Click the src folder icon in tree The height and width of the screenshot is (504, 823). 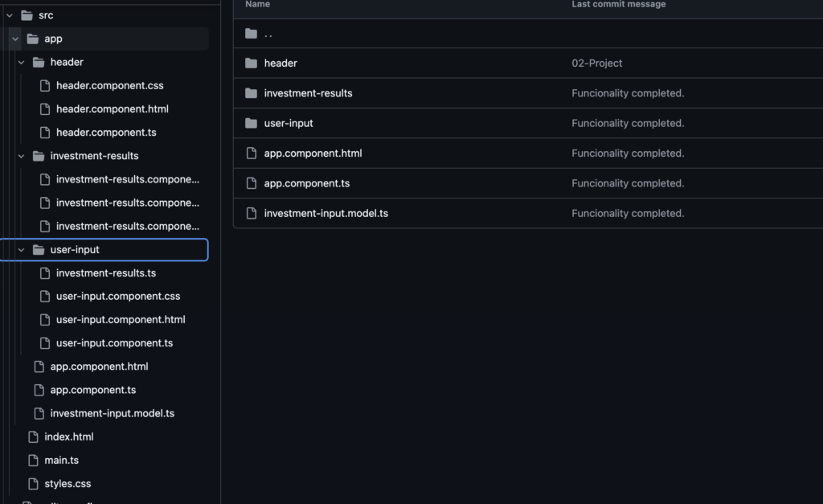[x=27, y=15]
